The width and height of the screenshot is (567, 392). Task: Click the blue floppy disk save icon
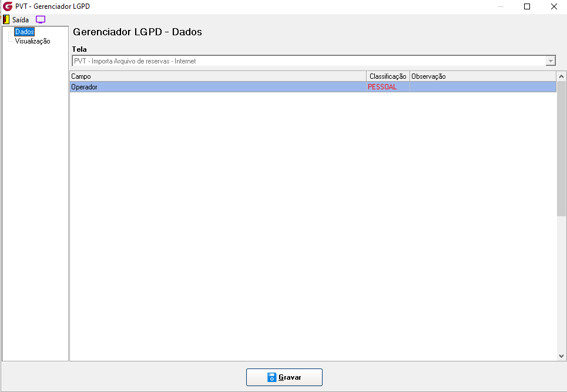[271, 377]
